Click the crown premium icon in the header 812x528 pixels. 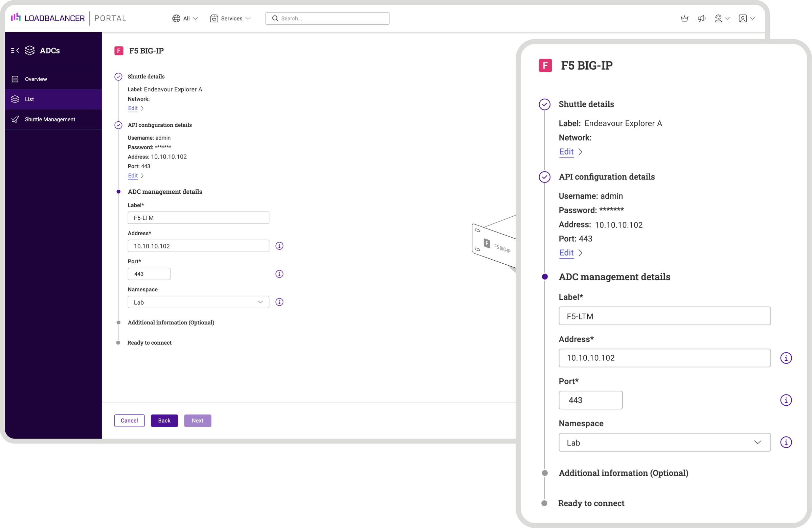pos(684,18)
